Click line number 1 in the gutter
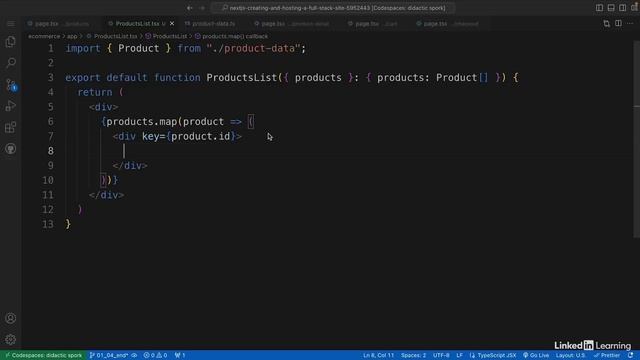Viewport: 640px width, 360px height. [51, 49]
